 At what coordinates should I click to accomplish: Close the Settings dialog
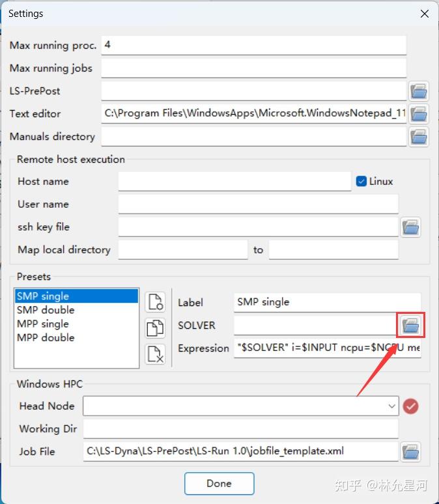point(424,14)
